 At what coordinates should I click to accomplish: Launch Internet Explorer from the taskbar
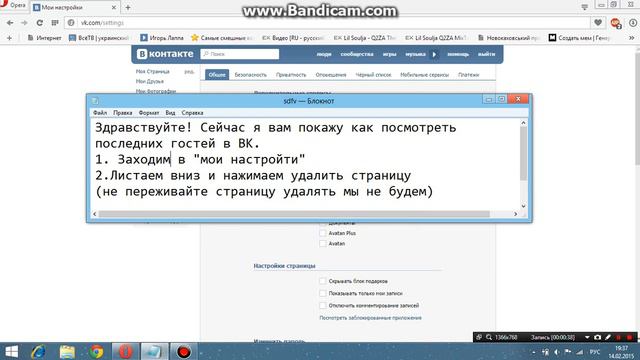(38, 352)
